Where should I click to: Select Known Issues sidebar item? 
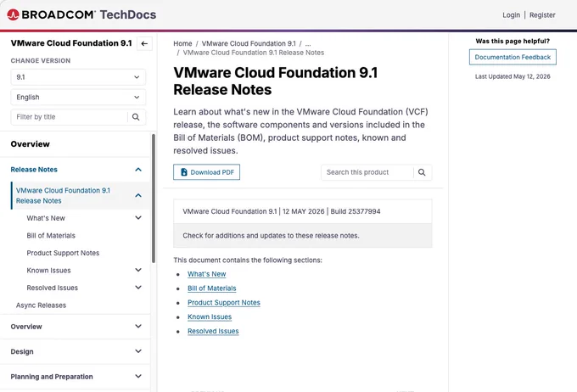click(48, 270)
